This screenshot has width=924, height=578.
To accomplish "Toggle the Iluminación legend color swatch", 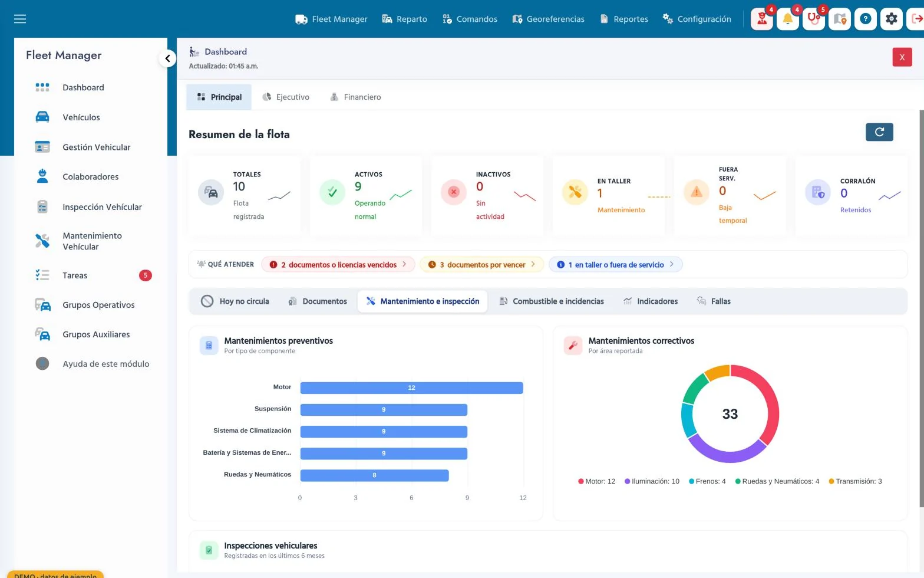I will [628, 481].
